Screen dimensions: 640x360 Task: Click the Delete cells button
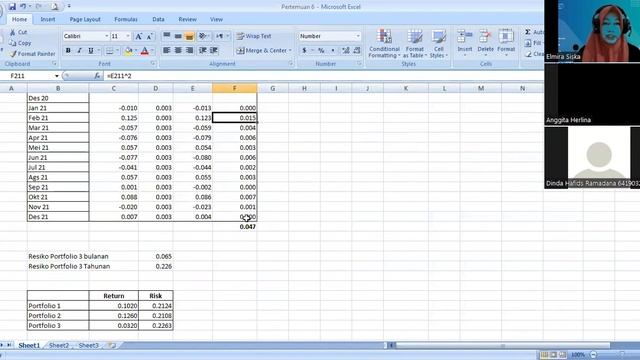(485, 42)
